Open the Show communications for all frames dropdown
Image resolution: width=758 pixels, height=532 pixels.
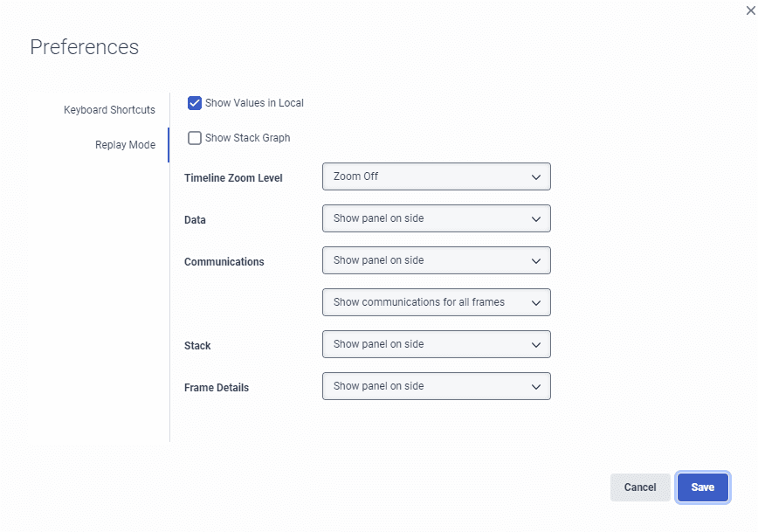pos(436,302)
